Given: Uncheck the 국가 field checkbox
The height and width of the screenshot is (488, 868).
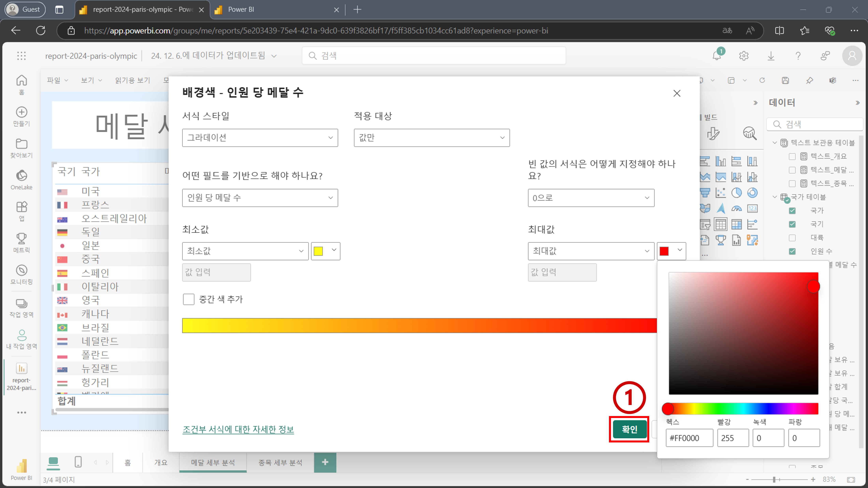Looking at the screenshot, I should pyautogui.click(x=792, y=211).
